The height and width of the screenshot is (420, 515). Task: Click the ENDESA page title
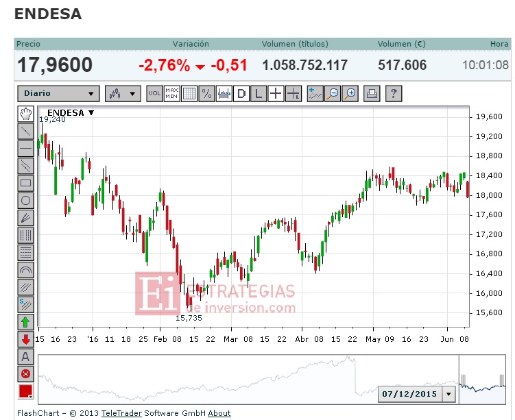point(48,14)
